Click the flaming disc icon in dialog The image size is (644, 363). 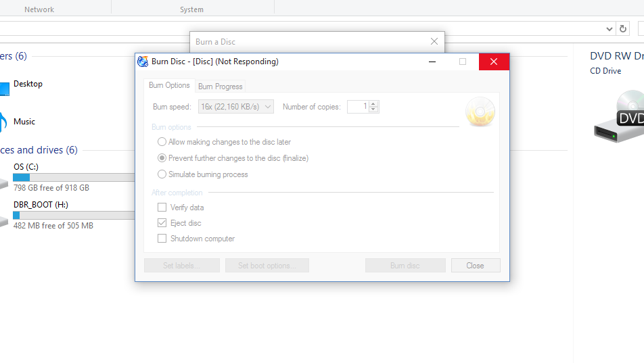[x=480, y=112]
